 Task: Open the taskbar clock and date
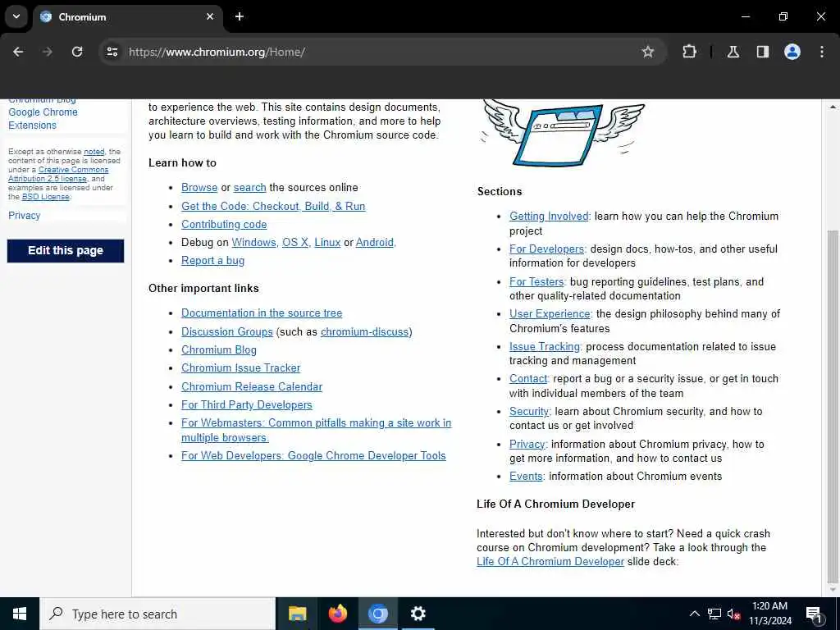click(x=769, y=614)
